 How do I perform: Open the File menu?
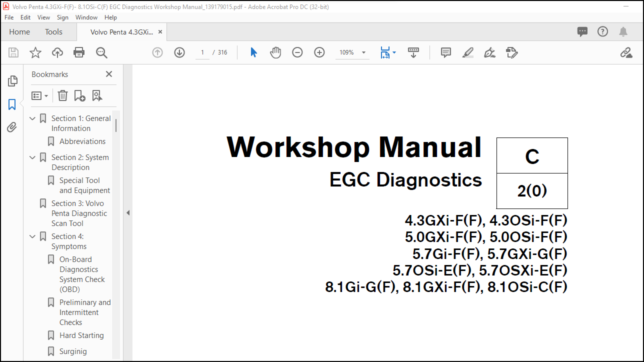tap(9, 17)
